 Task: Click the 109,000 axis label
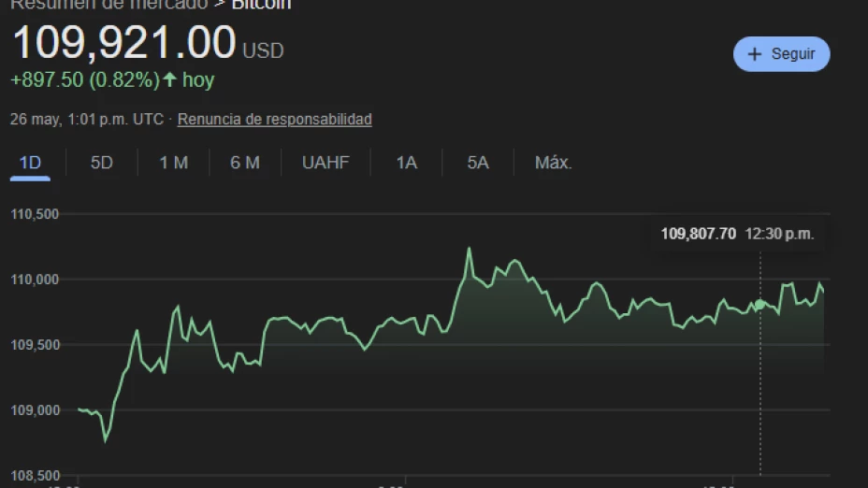(35, 410)
